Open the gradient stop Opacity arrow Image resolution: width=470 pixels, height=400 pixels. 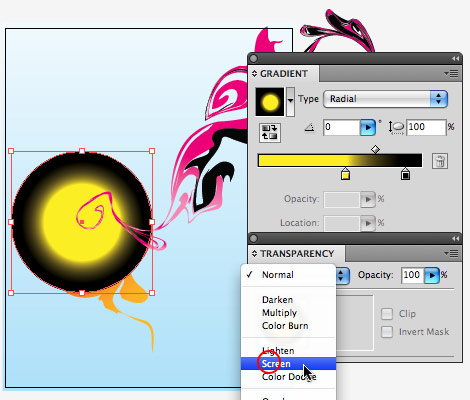[x=368, y=199]
